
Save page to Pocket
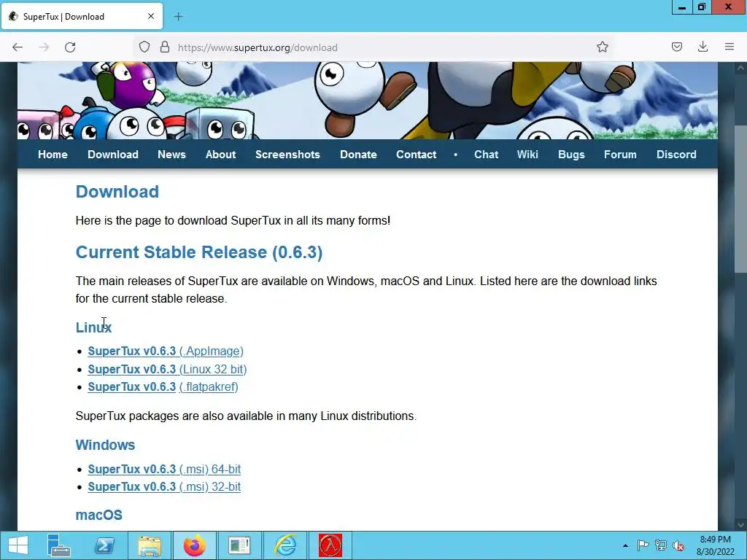pos(676,47)
